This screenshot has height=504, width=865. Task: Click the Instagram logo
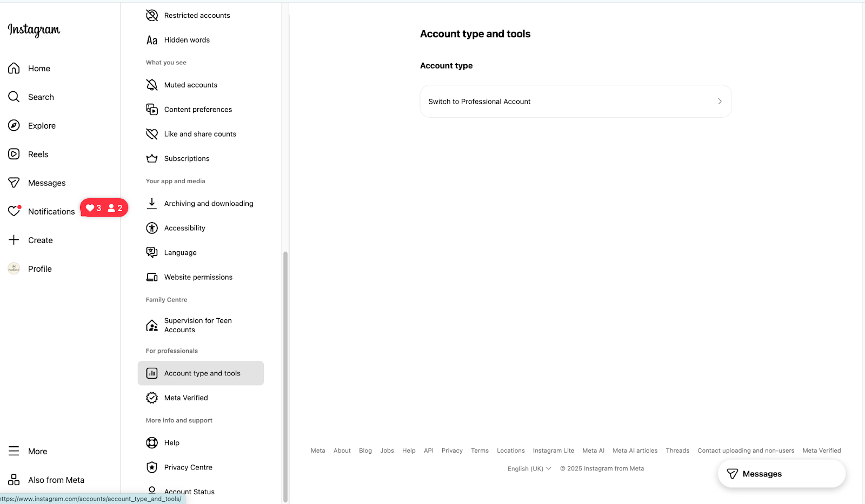point(34,30)
